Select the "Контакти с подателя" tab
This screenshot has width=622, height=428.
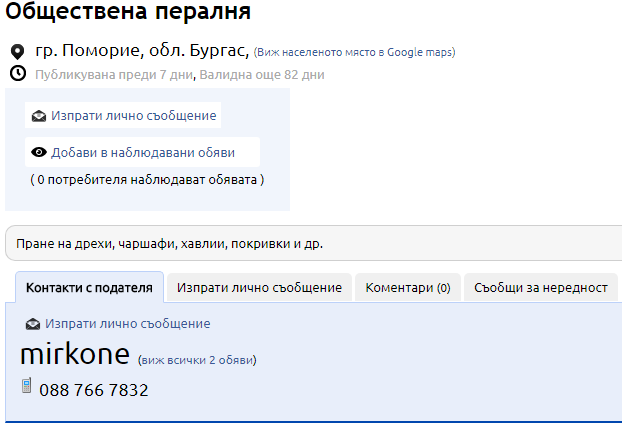tap(89, 288)
